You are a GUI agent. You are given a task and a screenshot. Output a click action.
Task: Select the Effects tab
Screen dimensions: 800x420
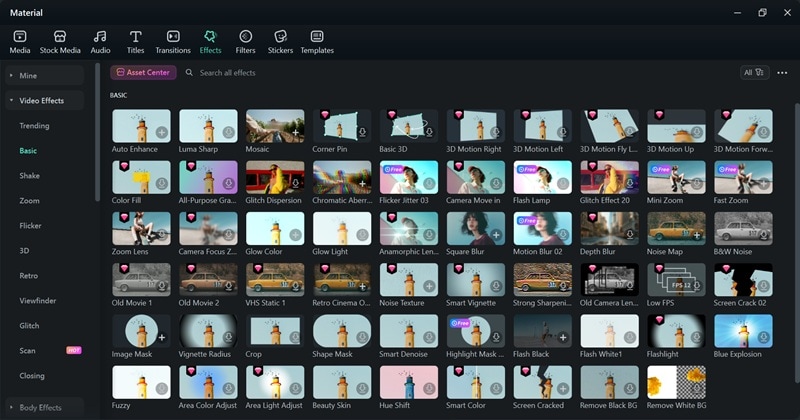(x=210, y=42)
